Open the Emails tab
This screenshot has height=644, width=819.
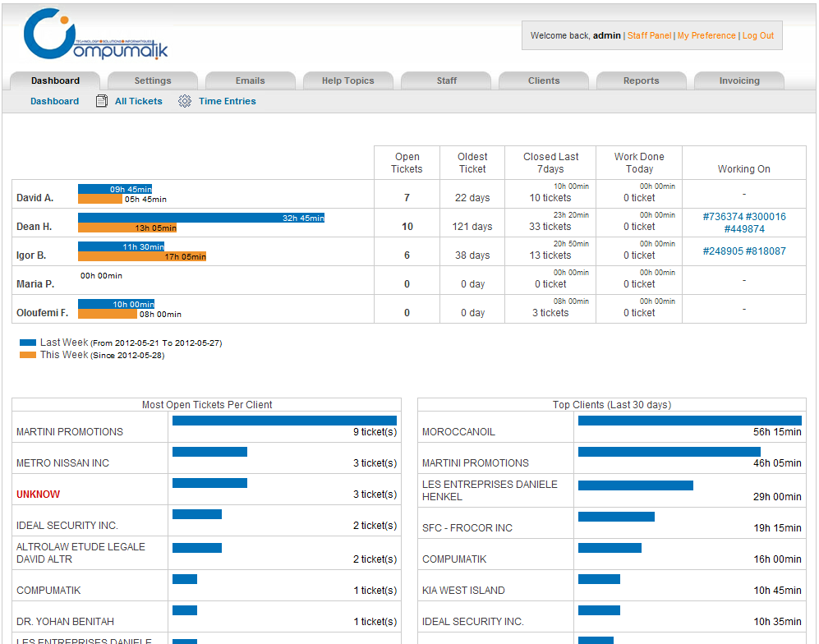click(251, 80)
